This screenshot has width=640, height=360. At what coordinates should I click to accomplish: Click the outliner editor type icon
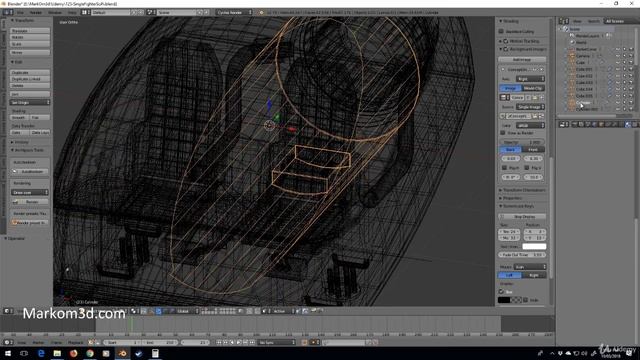point(564,21)
